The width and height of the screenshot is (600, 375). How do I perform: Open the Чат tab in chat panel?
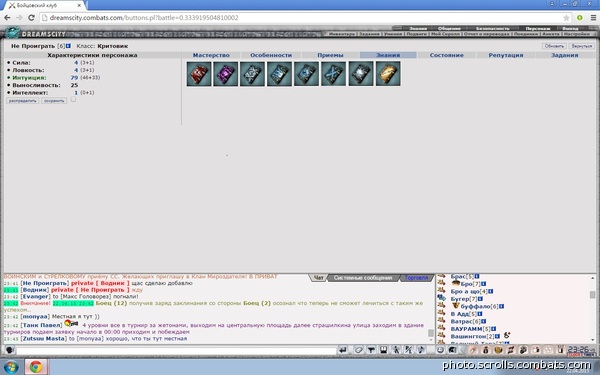318,278
